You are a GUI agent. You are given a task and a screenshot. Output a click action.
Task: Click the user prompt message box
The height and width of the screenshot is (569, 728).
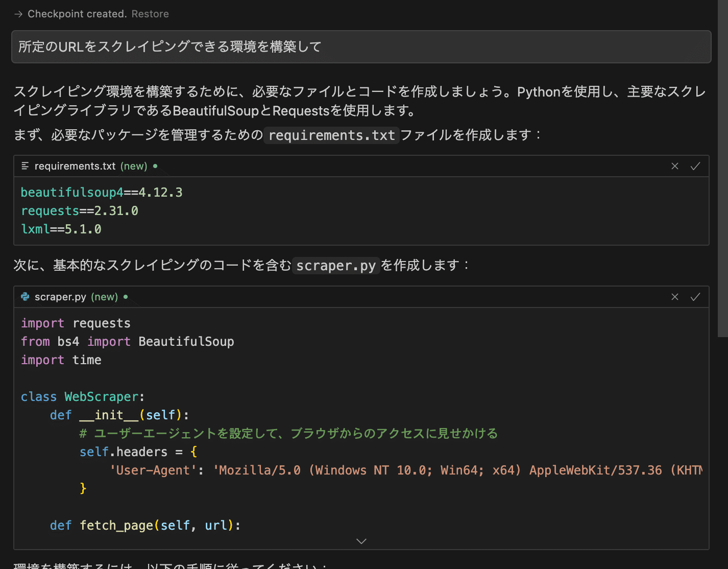[361, 47]
